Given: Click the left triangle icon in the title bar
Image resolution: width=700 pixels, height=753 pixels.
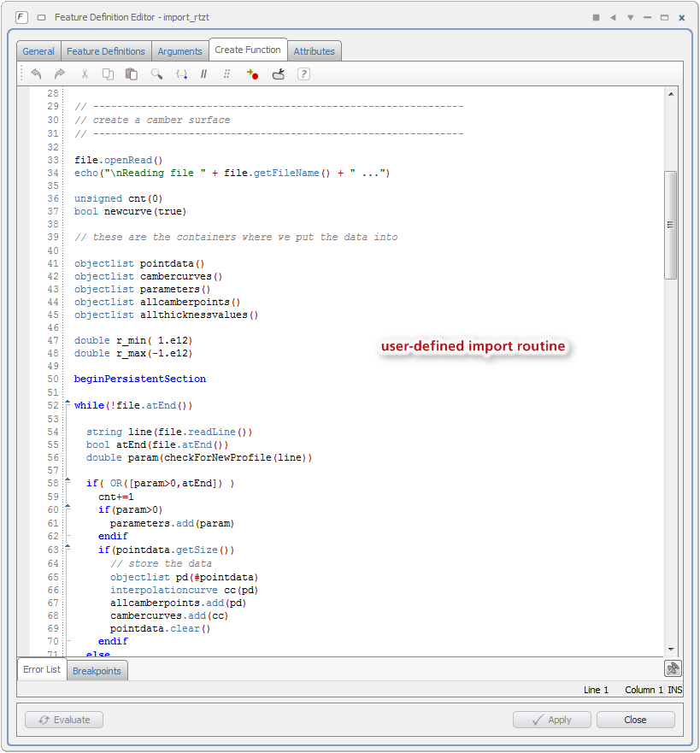Looking at the screenshot, I should click(613, 17).
